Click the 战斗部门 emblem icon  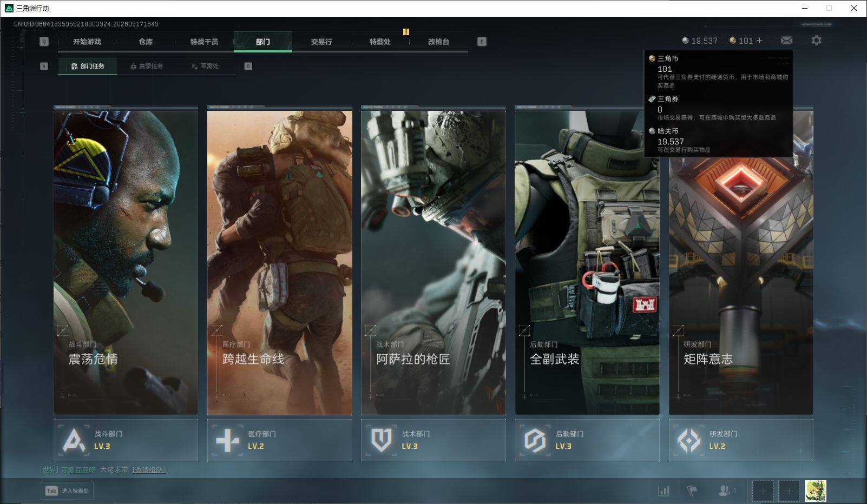(74, 440)
